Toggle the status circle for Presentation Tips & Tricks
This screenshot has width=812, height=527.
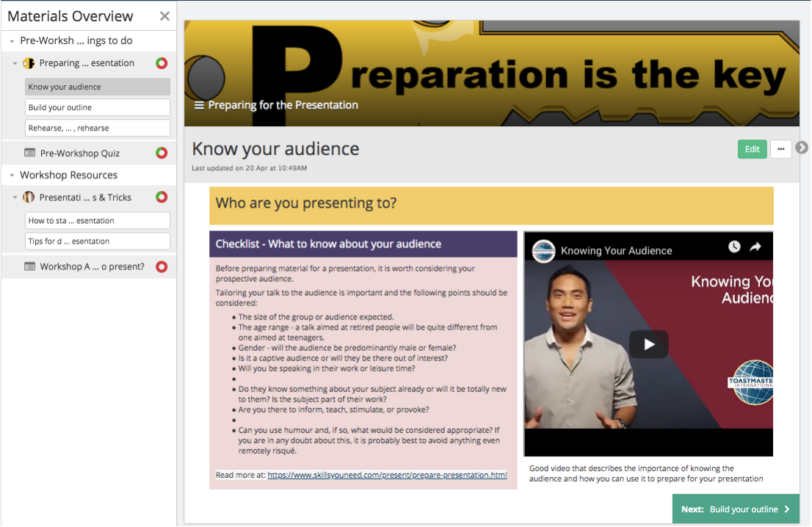click(x=162, y=197)
